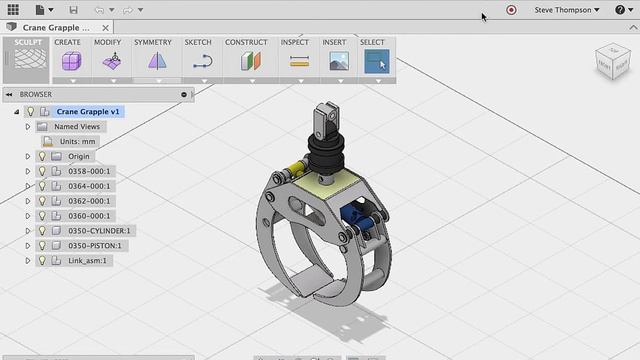Expand the Origin folder

(28, 156)
